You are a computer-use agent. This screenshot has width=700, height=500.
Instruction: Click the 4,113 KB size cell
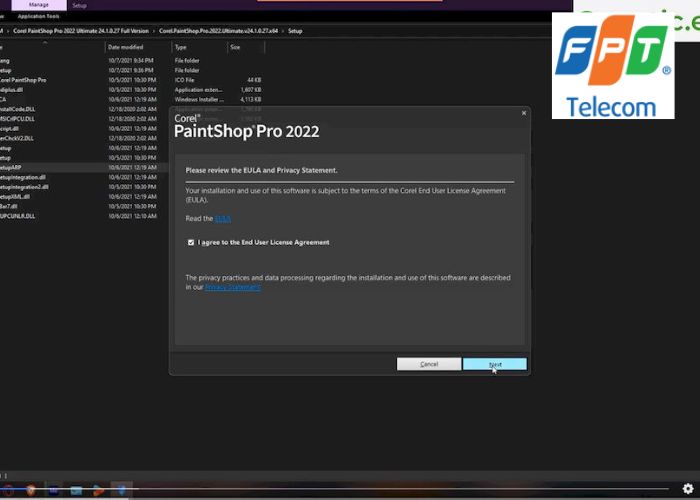click(251, 100)
